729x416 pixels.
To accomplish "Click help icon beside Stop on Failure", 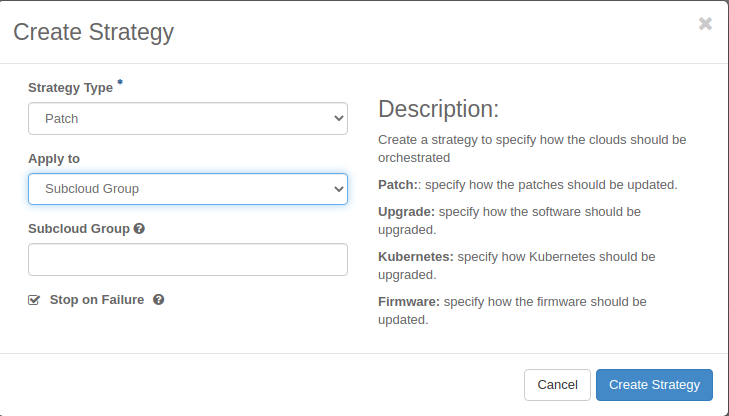I will [x=158, y=299].
